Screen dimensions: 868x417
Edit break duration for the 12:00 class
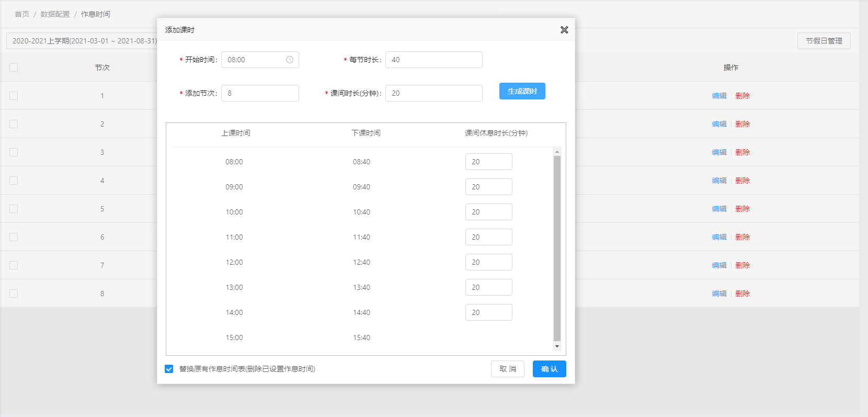489,262
